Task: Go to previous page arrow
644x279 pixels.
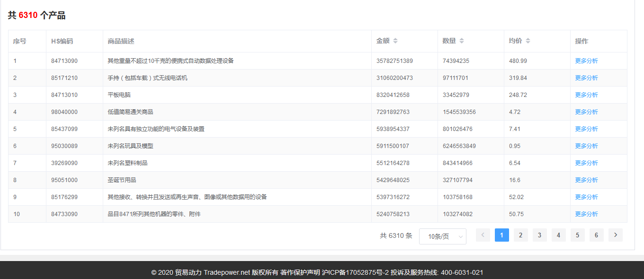Action: click(483, 235)
